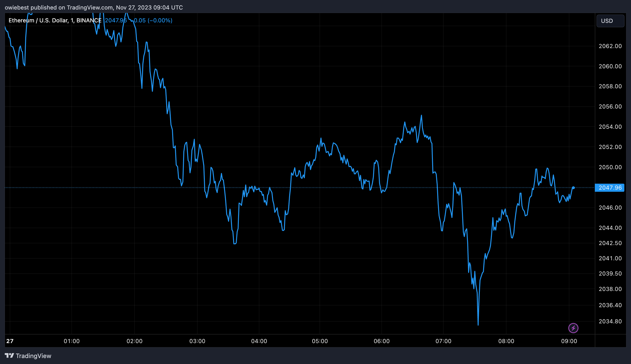Click the 01:00 time axis label
The width and height of the screenshot is (631, 364).
(x=72, y=341)
